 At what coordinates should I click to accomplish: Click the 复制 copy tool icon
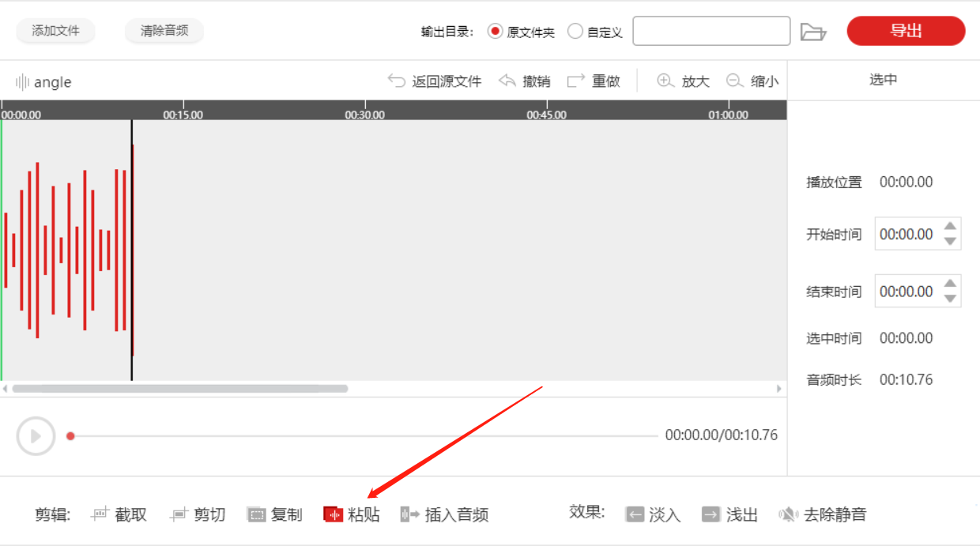click(256, 514)
